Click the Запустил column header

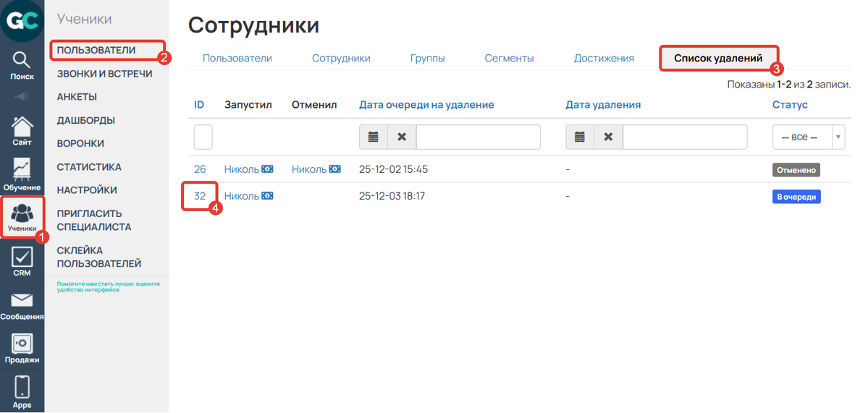pos(248,104)
